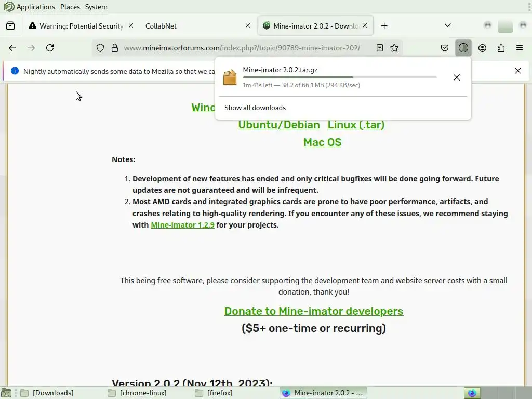Click Donate to Mine-imator developers link

pyautogui.click(x=313, y=311)
